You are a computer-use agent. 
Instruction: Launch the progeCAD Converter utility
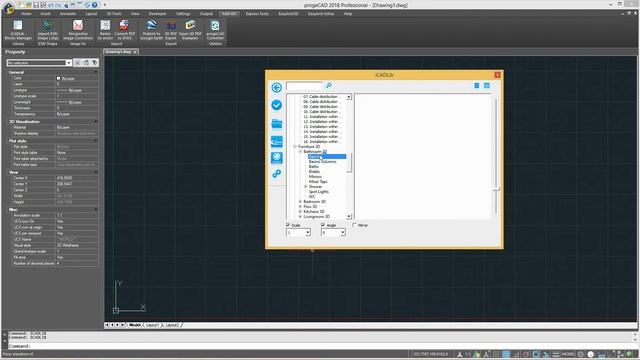[x=215, y=30]
